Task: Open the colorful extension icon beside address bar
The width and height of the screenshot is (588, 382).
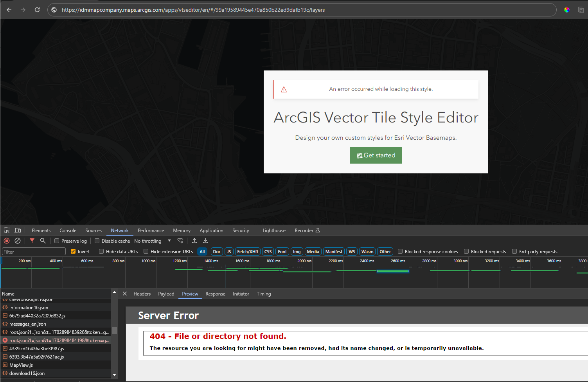Action: (567, 10)
